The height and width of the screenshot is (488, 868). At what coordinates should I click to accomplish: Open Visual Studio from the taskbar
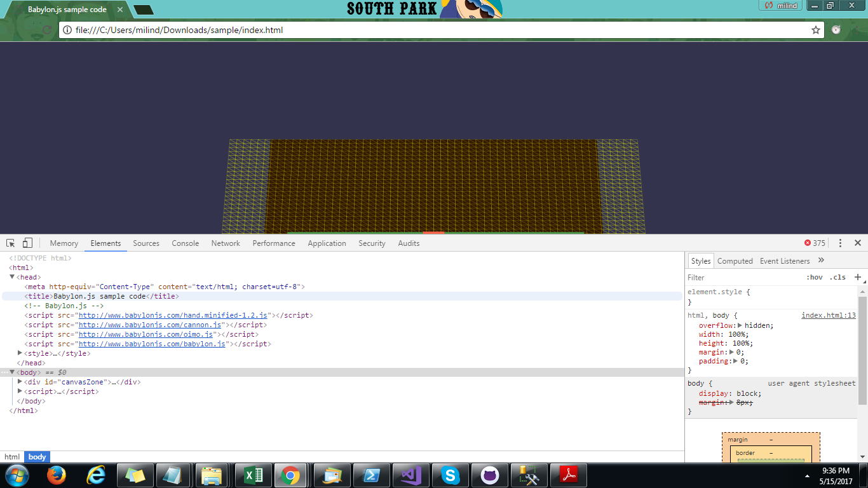410,475
